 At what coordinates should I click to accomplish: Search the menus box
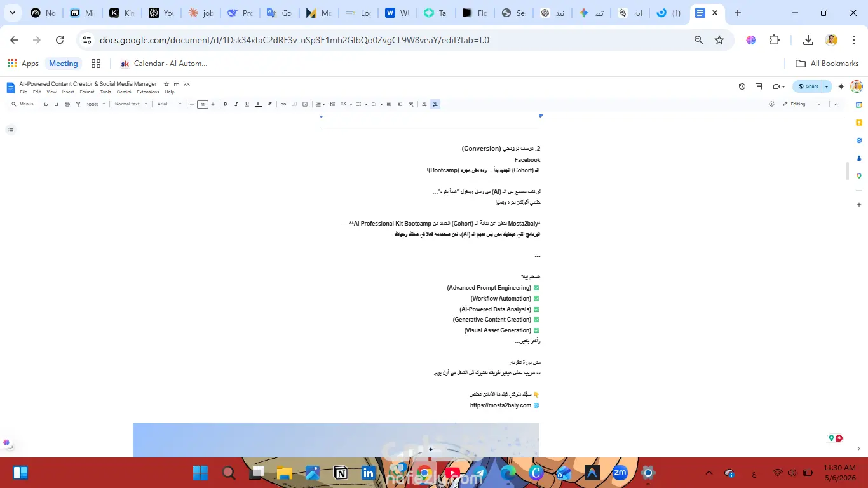(23, 104)
